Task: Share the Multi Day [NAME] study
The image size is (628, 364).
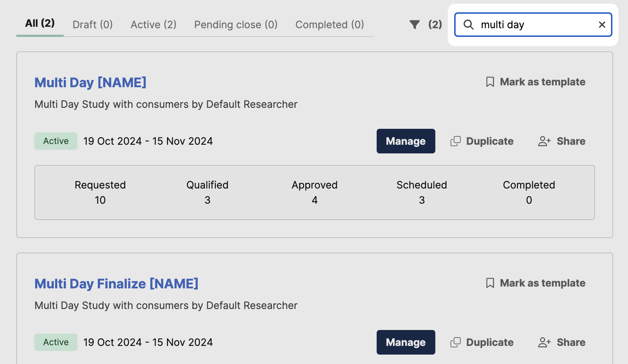Action: (562, 141)
